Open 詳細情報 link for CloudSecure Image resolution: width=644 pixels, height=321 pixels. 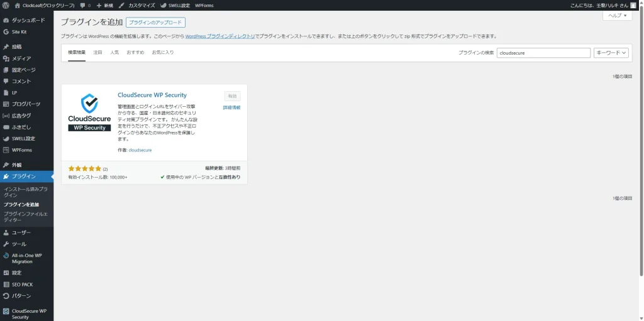[x=231, y=107]
